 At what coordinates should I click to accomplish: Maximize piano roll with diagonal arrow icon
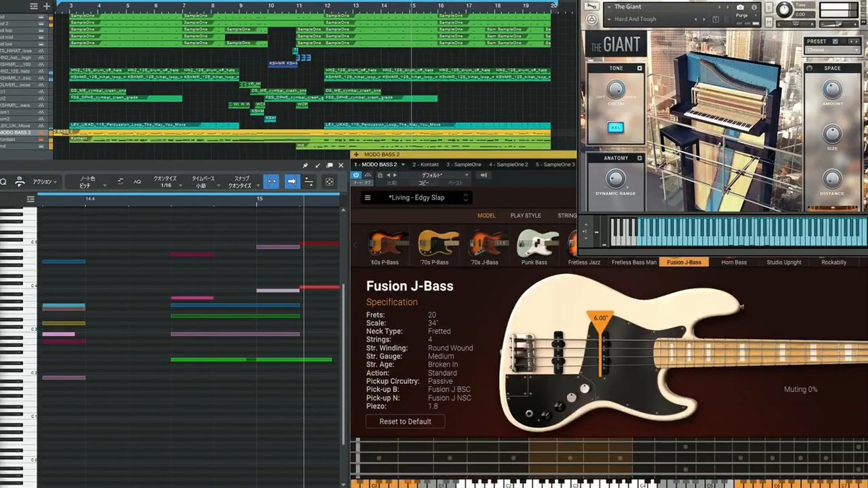click(318, 166)
